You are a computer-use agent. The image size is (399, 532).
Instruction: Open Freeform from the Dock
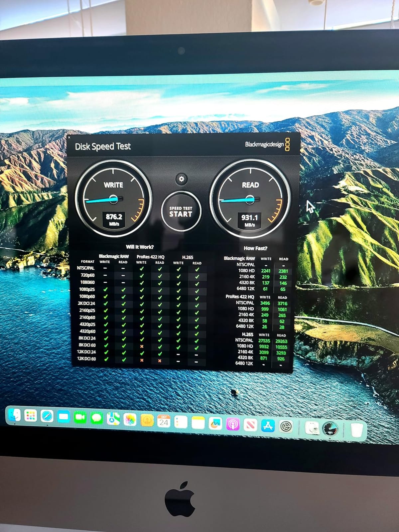point(215,424)
